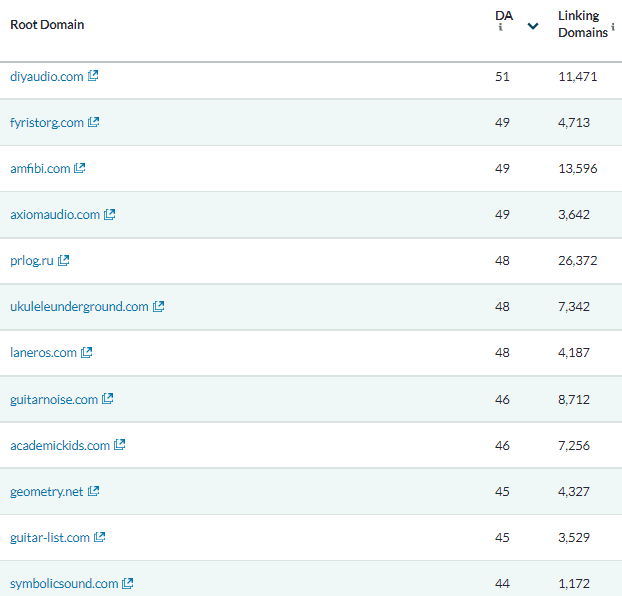The height and width of the screenshot is (596, 622).
Task: Select linking domains value 4,327
Action: [x=574, y=491]
